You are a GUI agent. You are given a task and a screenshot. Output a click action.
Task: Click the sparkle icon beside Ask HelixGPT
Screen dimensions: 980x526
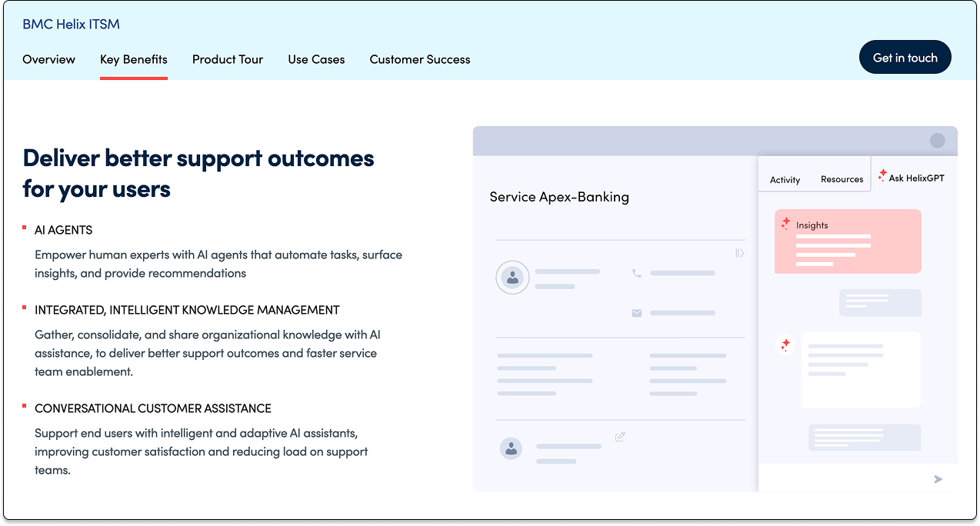[x=882, y=175]
